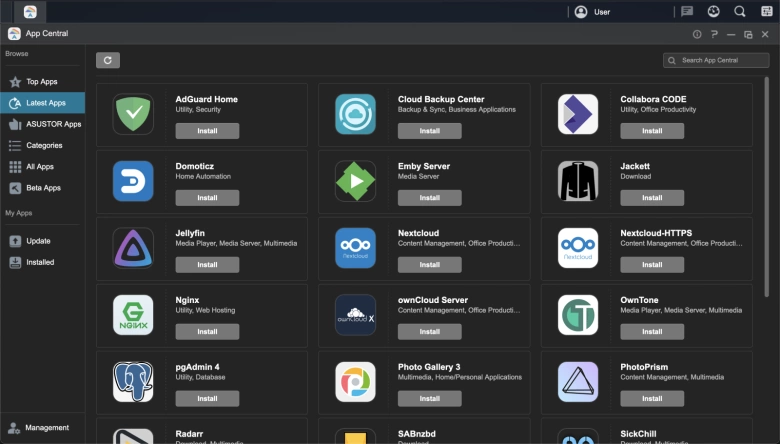Click the Emby Server app icon
The height and width of the screenshot is (444, 780).
pos(355,181)
